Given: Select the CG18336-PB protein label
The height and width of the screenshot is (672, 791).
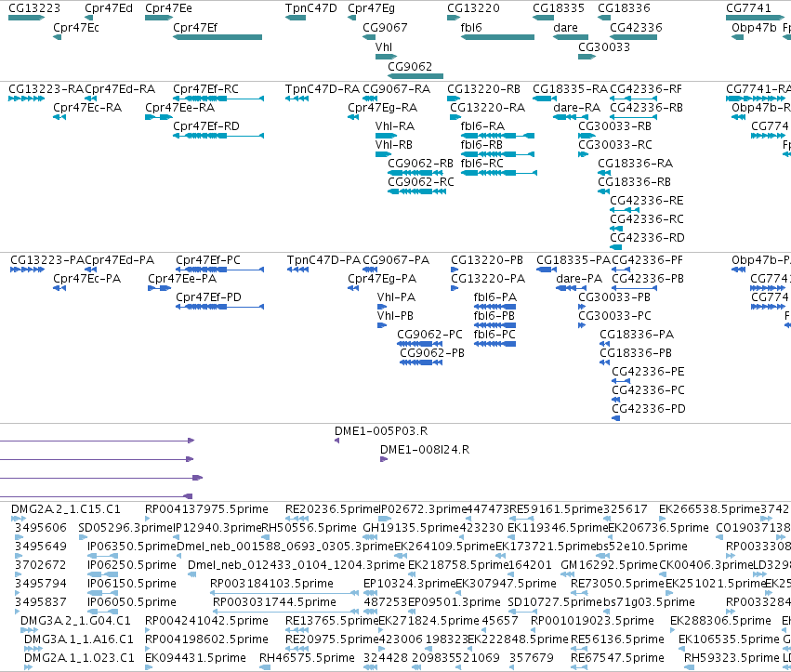Looking at the screenshot, I should [x=636, y=353].
